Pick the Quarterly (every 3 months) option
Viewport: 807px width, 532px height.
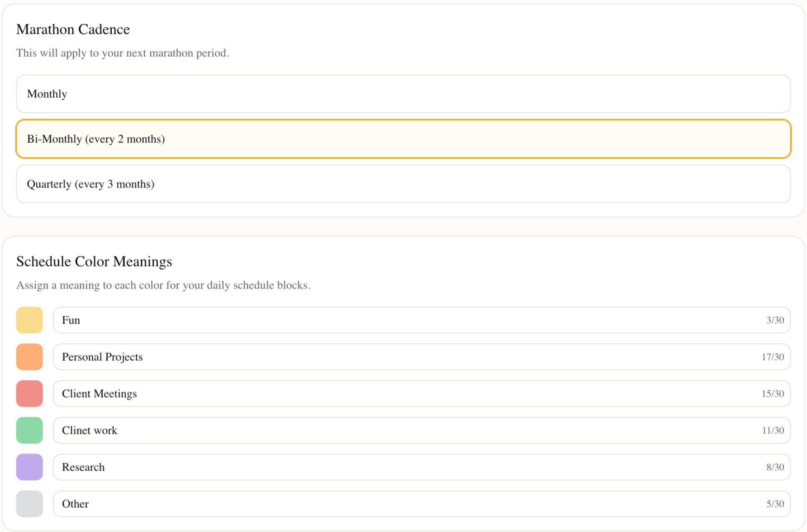(403, 184)
